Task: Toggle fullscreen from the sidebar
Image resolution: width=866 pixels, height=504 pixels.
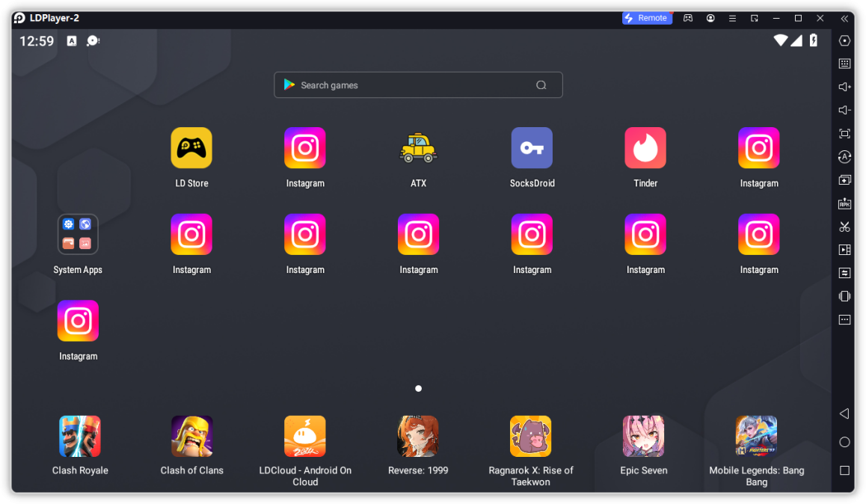Action: coord(844,134)
